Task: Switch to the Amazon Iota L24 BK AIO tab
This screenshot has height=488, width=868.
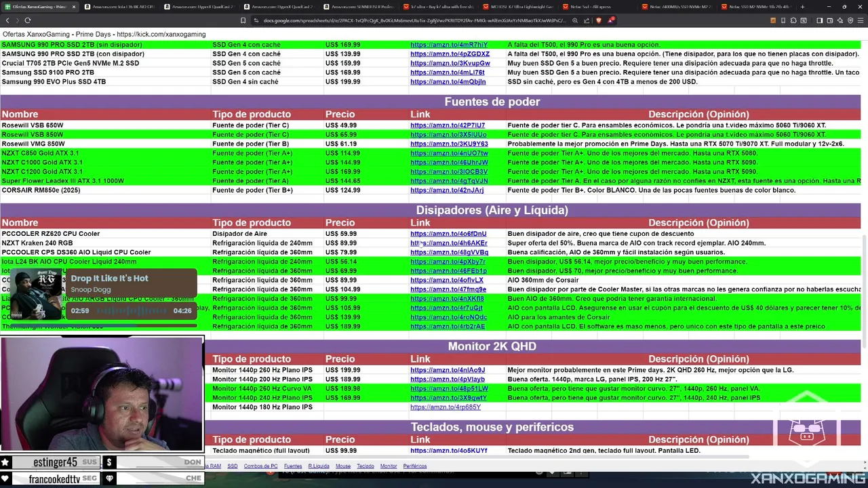Action: tap(119, 7)
